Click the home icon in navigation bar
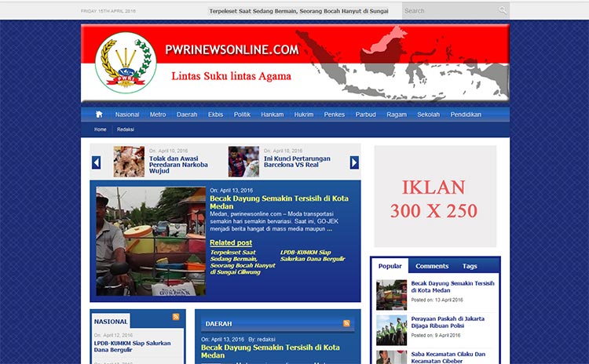This screenshot has width=589, height=364. coord(99,115)
